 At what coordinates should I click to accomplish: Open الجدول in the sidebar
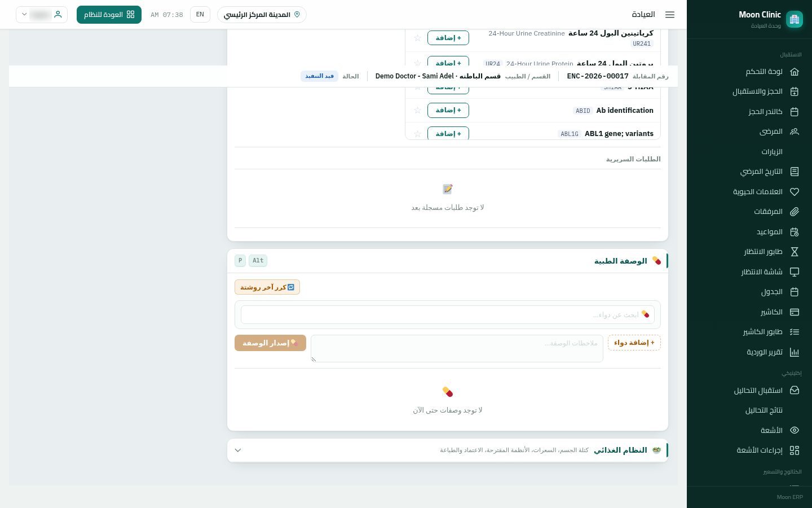click(x=771, y=292)
